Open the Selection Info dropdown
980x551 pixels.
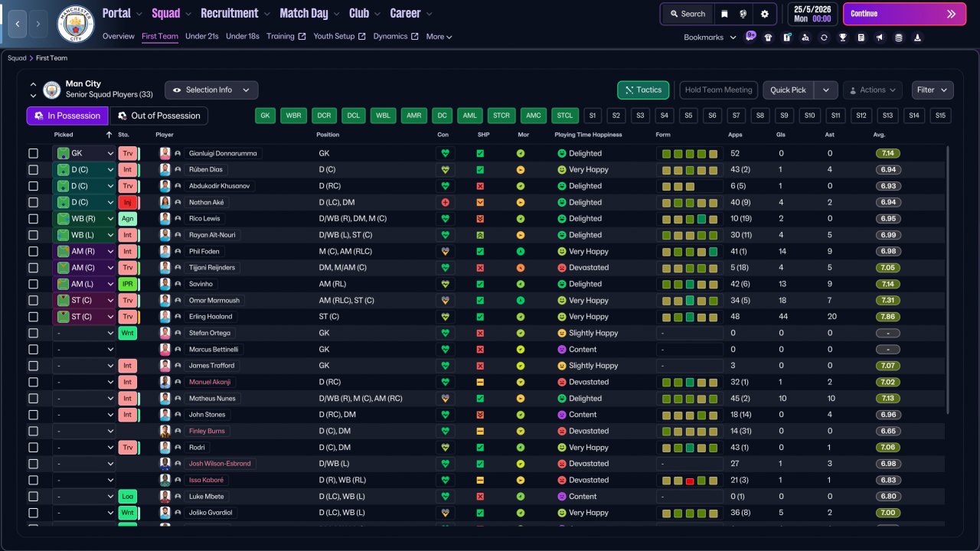[211, 90]
